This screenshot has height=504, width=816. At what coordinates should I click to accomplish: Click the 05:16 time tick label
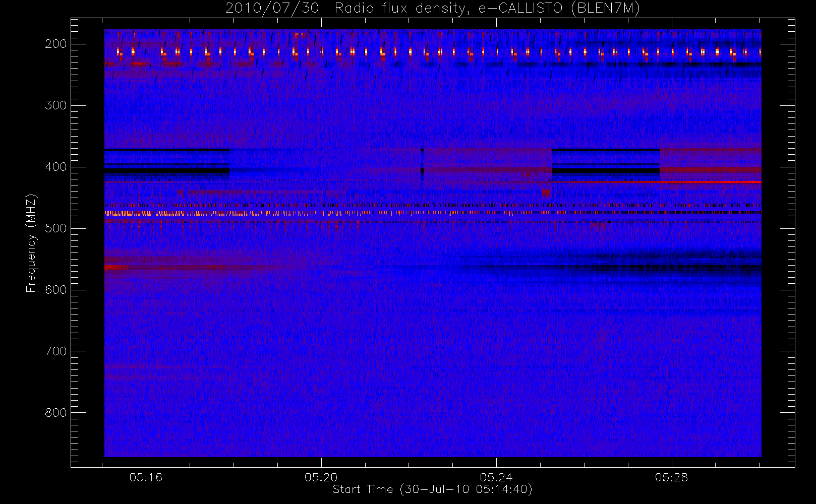146,477
